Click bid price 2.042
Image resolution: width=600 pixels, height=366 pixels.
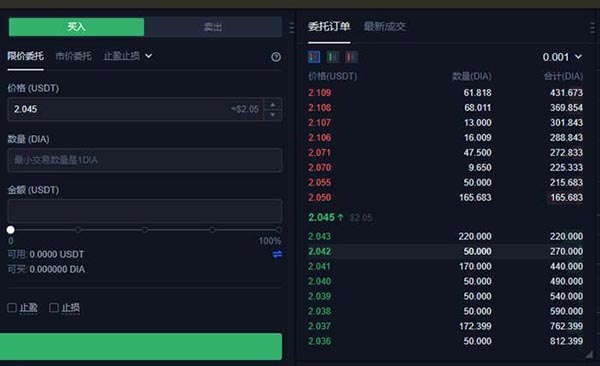[320, 252]
